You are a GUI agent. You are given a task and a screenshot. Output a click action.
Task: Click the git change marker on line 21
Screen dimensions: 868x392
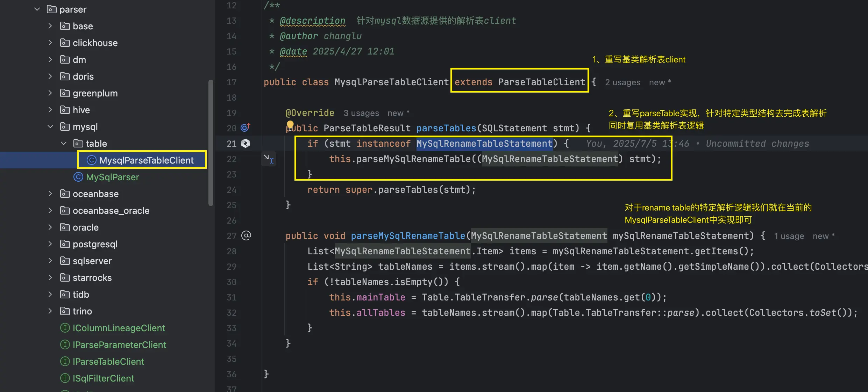(x=246, y=143)
